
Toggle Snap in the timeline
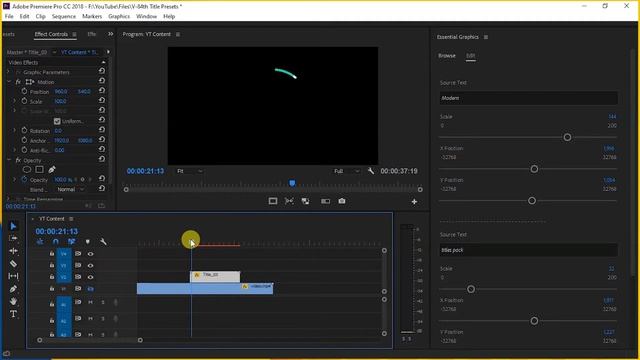pyautogui.click(x=56, y=242)
